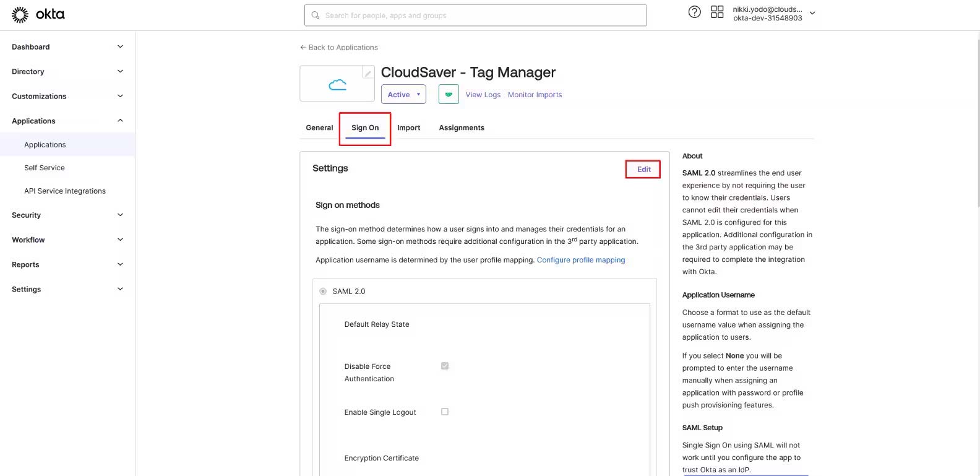Click the Edit button in Settings
980x476 pixels.
(x=643, y=169)
